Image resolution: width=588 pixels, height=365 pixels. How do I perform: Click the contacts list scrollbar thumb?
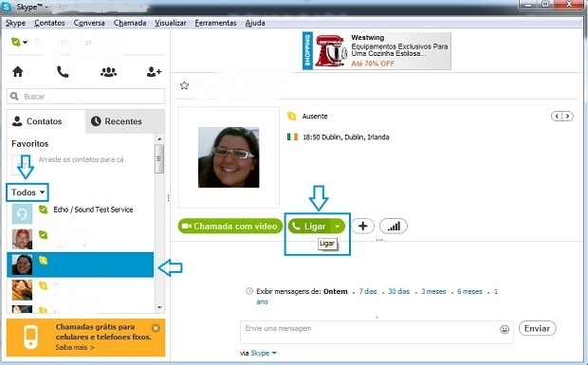point(159,159)
